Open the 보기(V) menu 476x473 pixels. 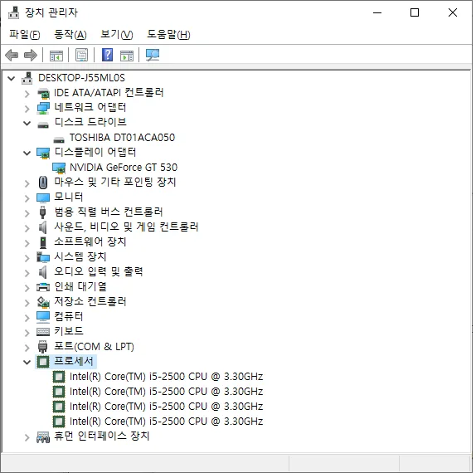pos(117,34)
